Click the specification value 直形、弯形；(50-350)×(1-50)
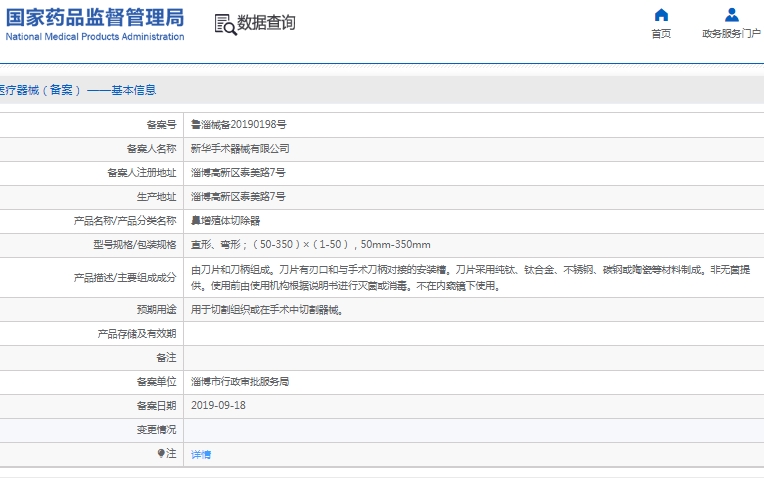Screen dimensions: 764x478 311,245
